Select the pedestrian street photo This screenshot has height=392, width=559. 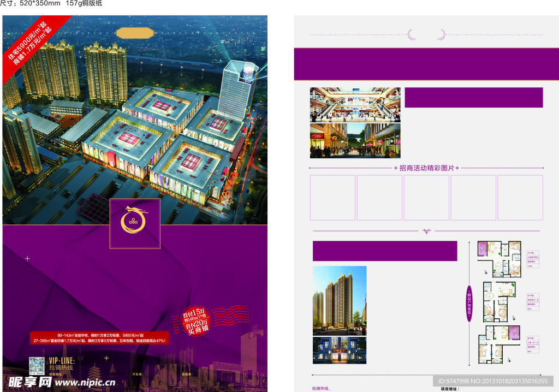(355, 140)
